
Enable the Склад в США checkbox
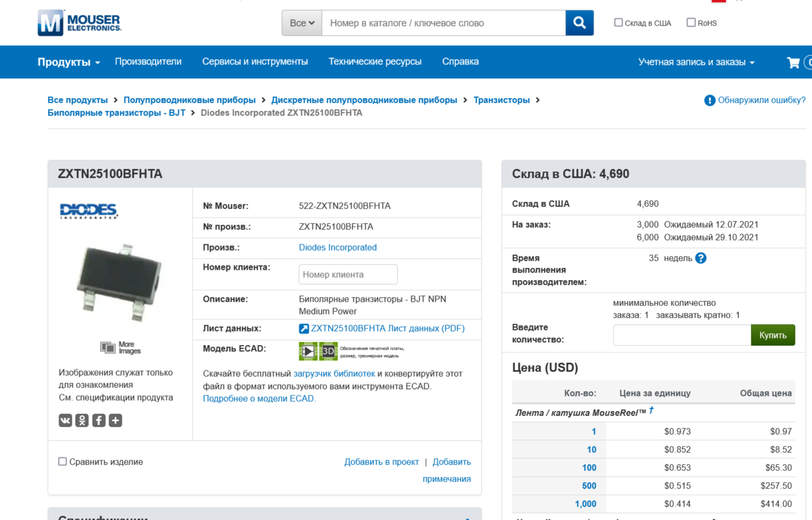618,23
